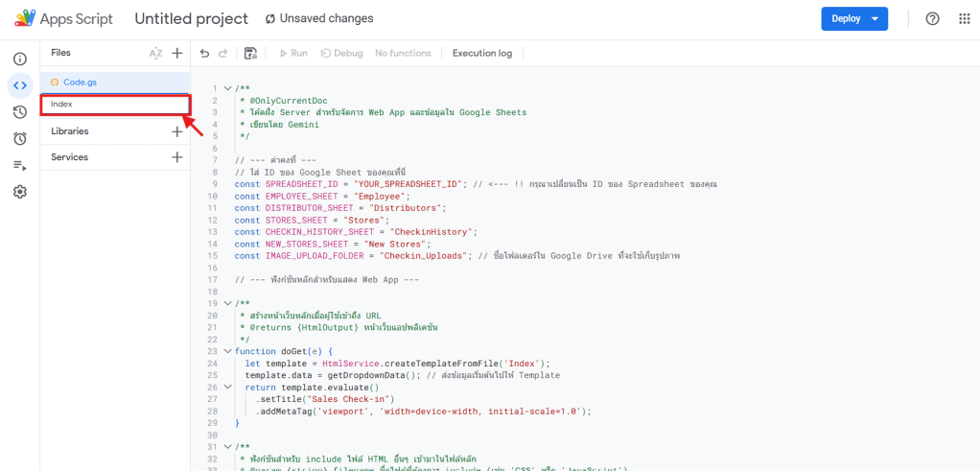
Task: Click the Redo arrow in toolbar
Action: click(x=223, y=54)
